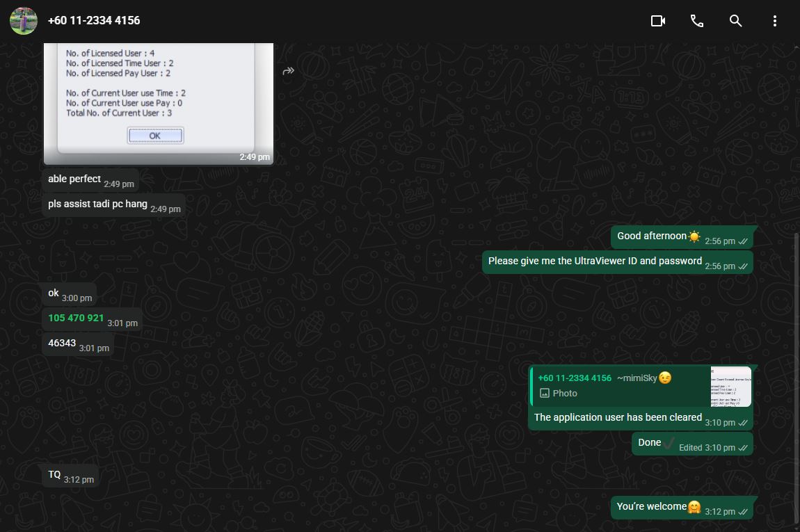Open the license count screenshot image
Image resolution: width=800 pixels, height=532 pixels.
click(x=159, y=104)
